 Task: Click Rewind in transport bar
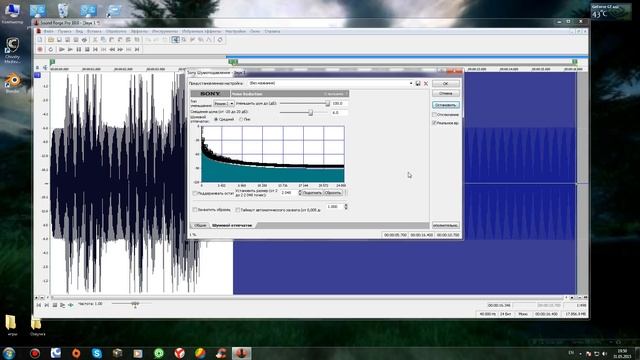[112, 49]
